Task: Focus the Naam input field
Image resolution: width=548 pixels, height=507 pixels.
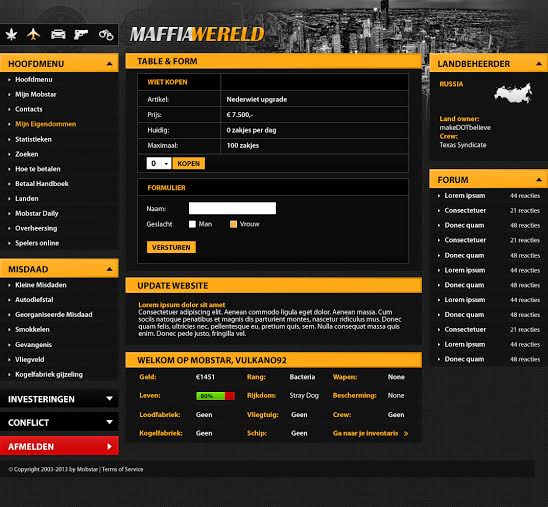Action: 232,208
